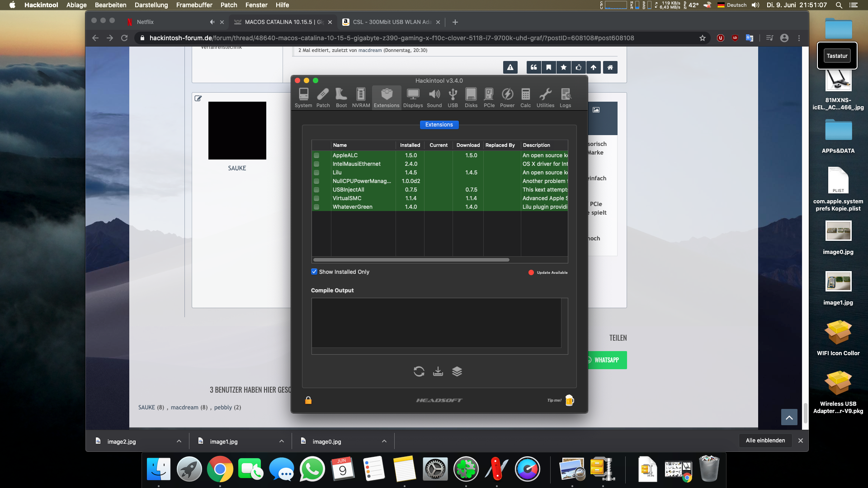Toggle the WhateverGreen row checkbox
Viewport: 868px width, 488px height.
pos(316,207)
